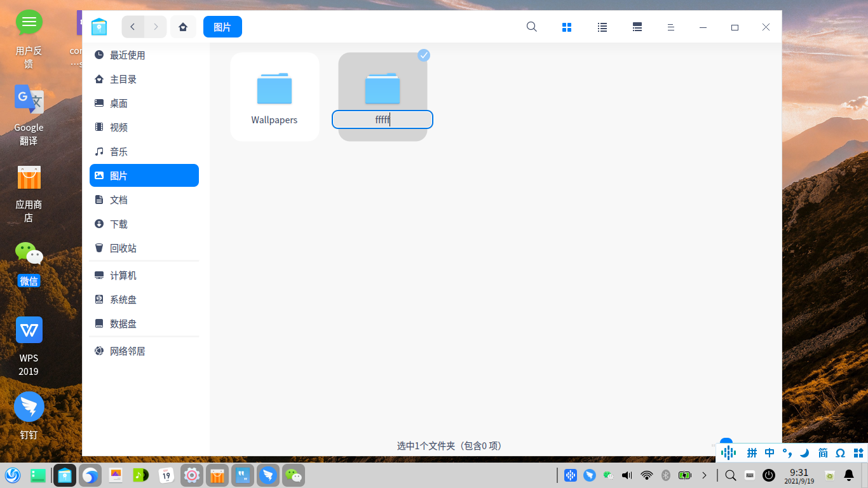The height and width of the screenshot is (488, 868).
Task: Open 桌面 in the sidebar
Action: (x=144, y=104)
